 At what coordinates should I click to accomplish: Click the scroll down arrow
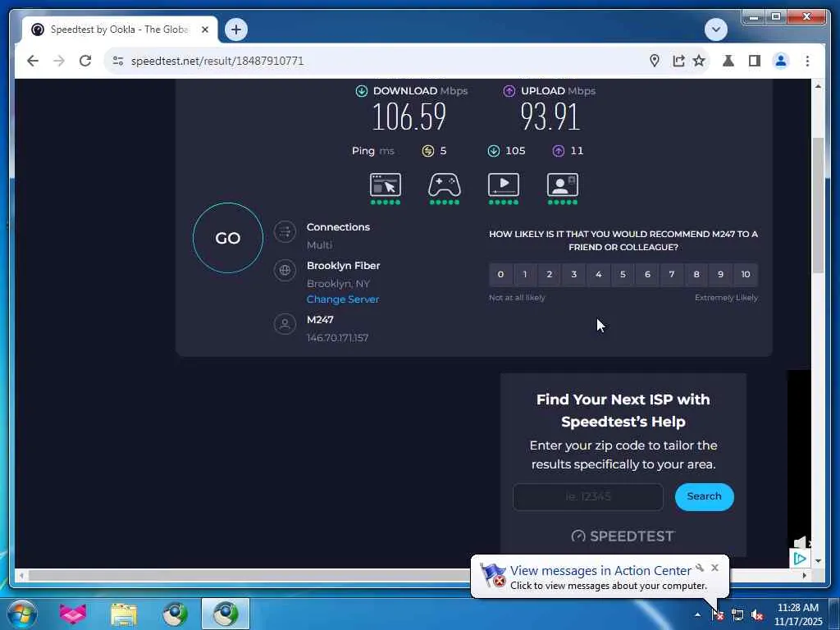pyautogui.click(x=818, y=561)
